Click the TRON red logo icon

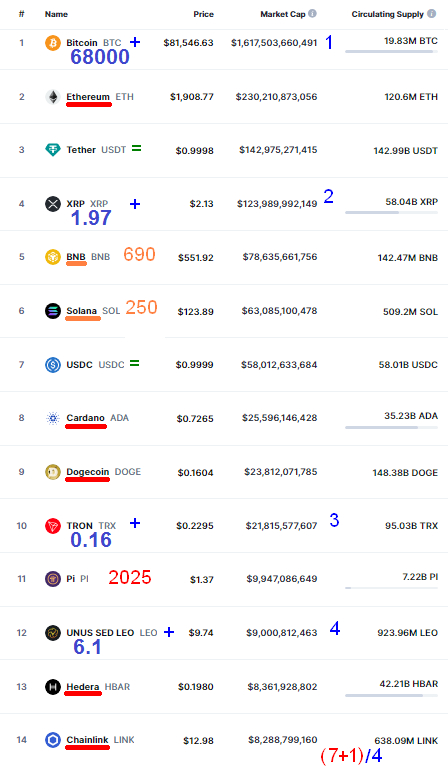(53, 526)
